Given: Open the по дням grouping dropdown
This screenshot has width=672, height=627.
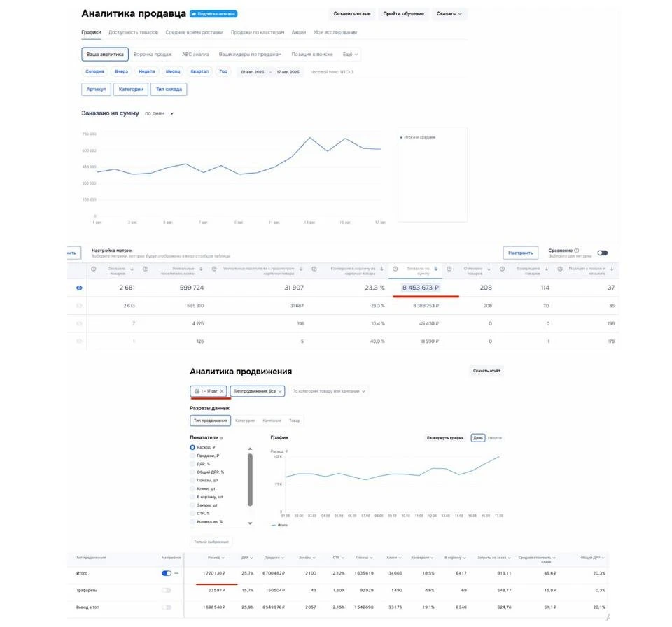Looking at the screenshot, I should [159, 113].
